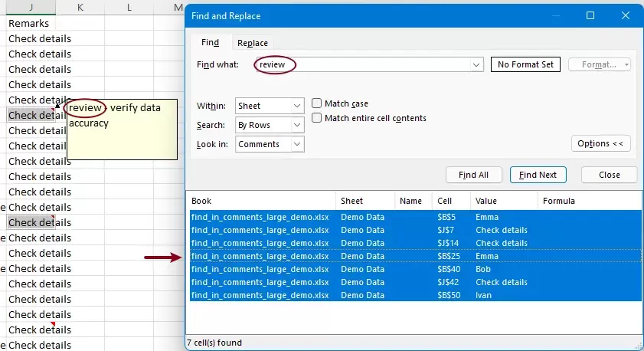The image size is (644, 351).
Task: Open the Format button dropdown arrow
Action: click(x=626, y=64)
